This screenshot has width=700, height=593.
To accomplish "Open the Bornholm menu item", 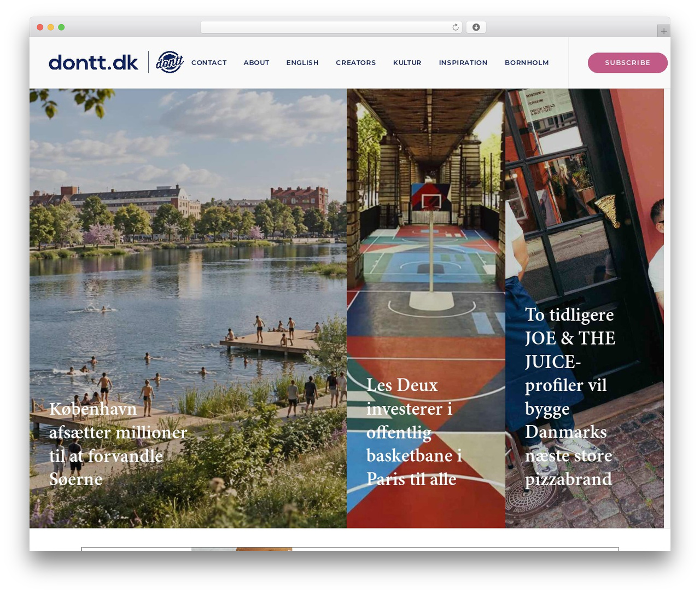I will click(527, 63).
